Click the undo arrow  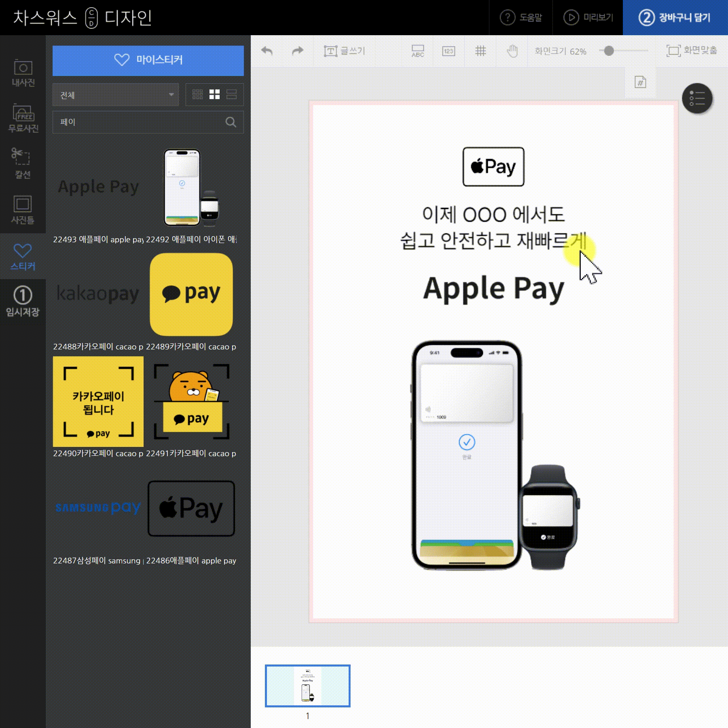tap(267, 51)
